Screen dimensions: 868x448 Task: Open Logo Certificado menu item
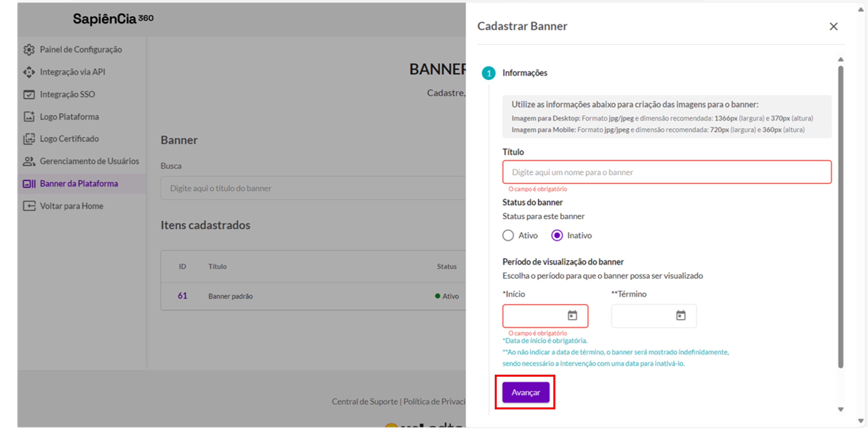coord(82,139)
